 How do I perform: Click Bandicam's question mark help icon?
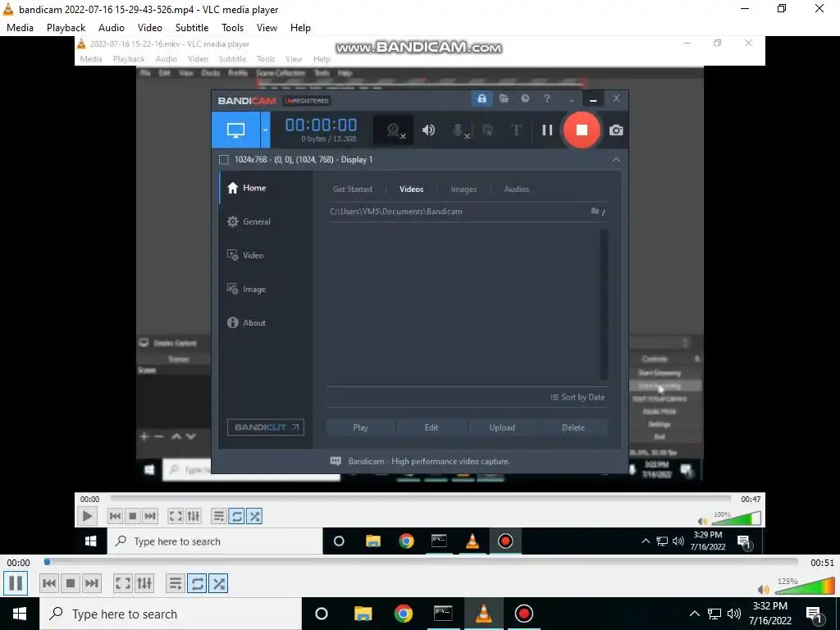click(547, 98)
